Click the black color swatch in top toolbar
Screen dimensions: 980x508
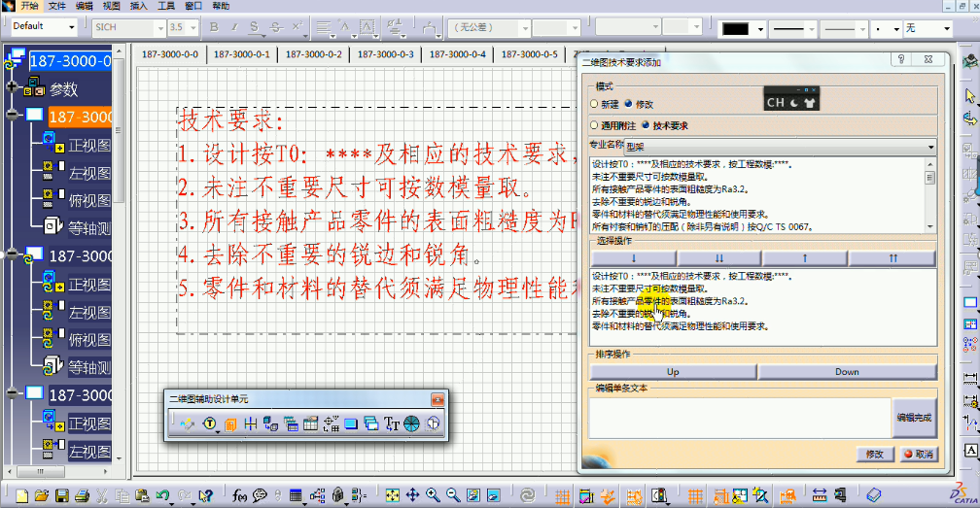tap(736, 29)
